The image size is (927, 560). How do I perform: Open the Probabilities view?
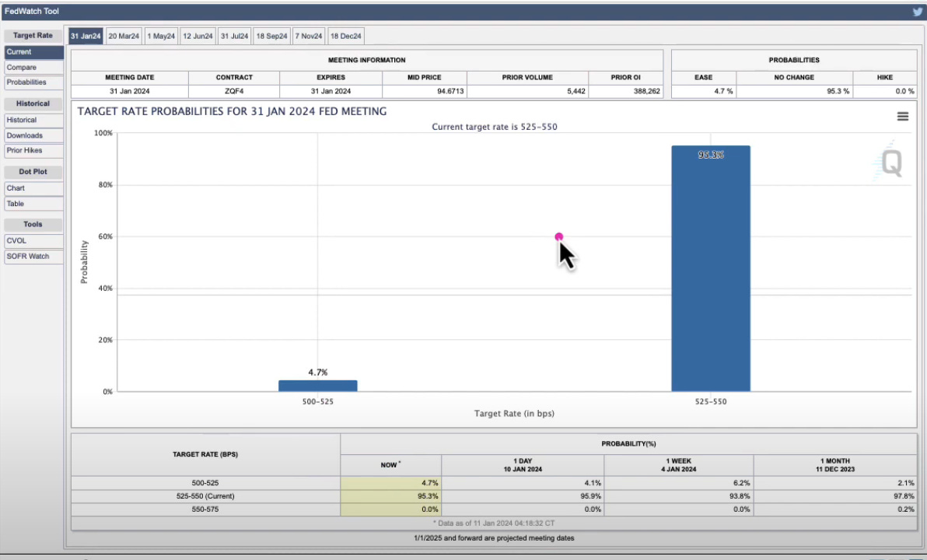coord(33,82)
